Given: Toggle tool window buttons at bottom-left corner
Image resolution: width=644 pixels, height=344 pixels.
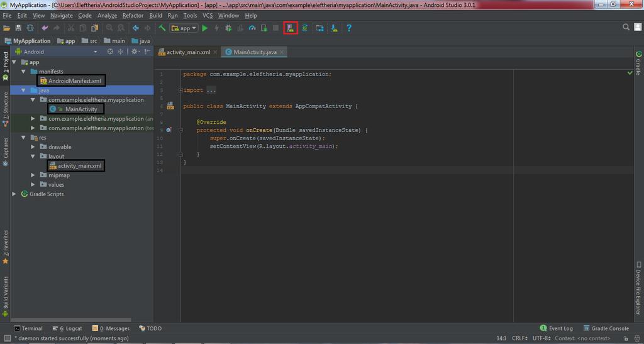Looking at the screenshot, I should tap(7, 339).
